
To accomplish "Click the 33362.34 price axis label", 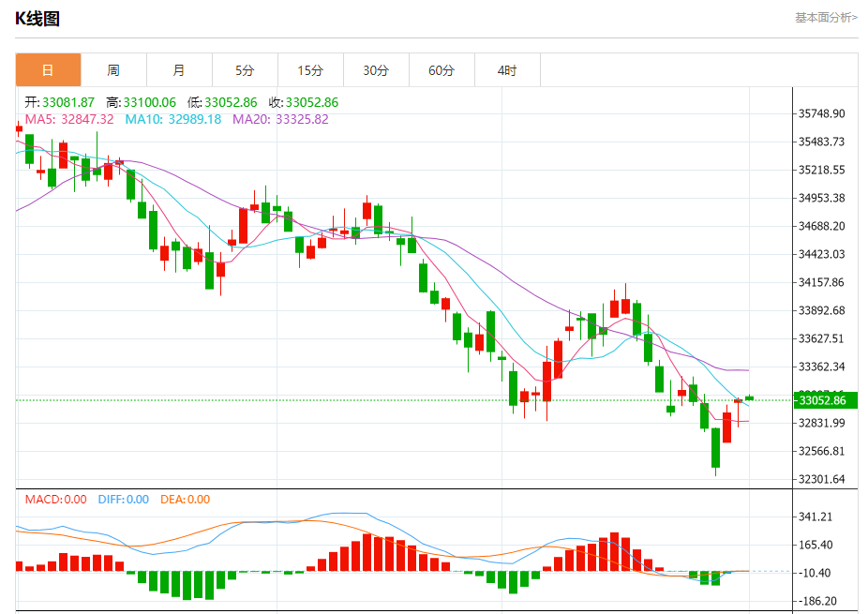I will 821,367.
